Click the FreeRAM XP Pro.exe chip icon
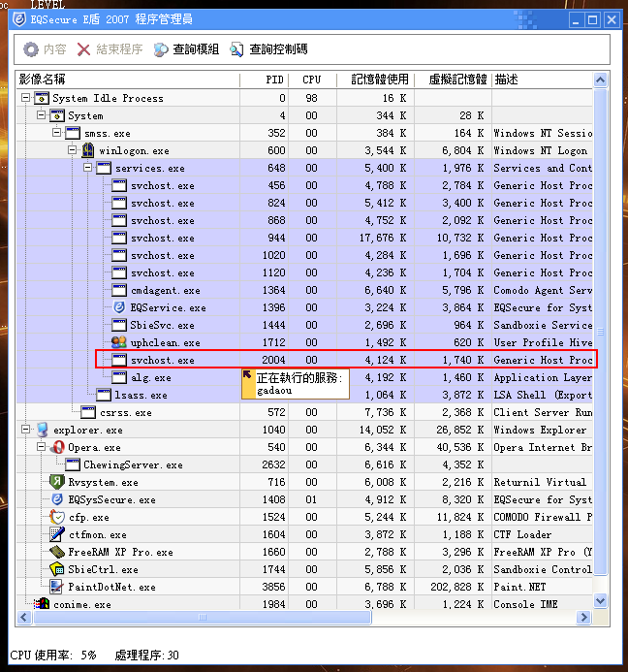The width and height of the screenshot is (628, 672). (x=57, y=552)
